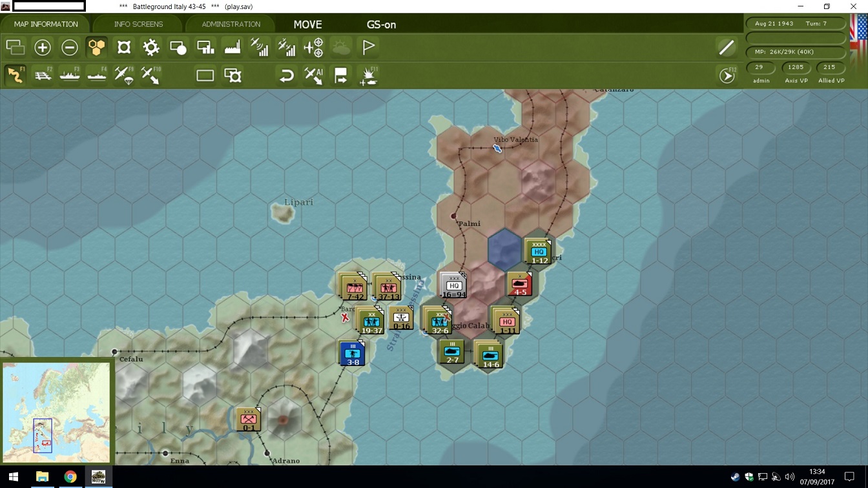Click the Axis VP value 1285
This screenshot has width=868, height=488.
796,67
